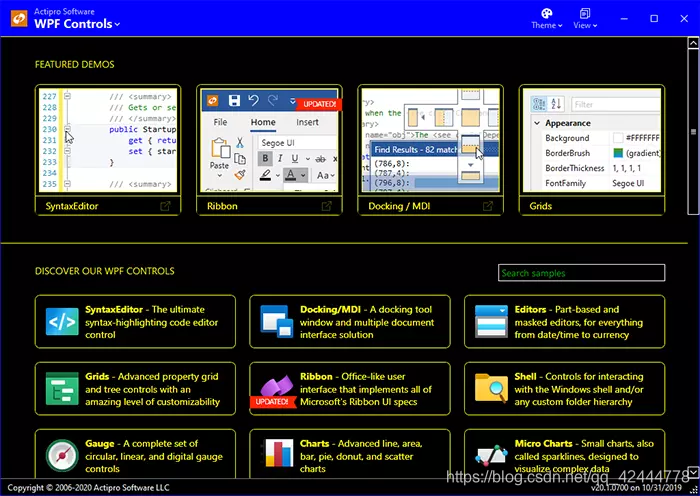Click the DISCOVER OUR WPF CONTROLS heading
Viewport: 700px width, 496px height.
pyautogui.click(x=104, y=271)
